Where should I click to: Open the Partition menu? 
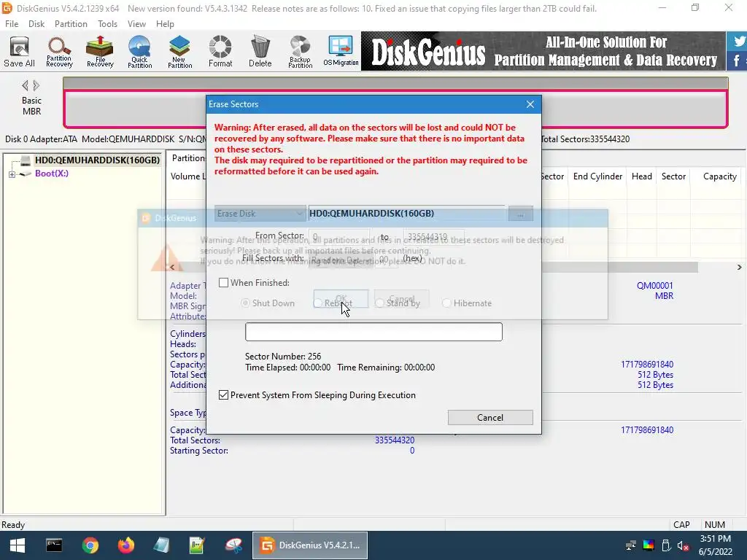pos(71,24)
